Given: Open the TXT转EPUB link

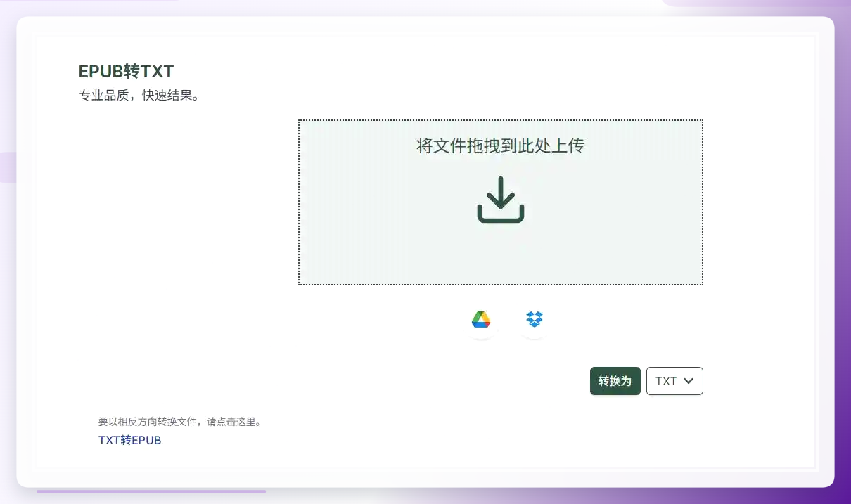Looking at the screenshot, I should pyautogui.click(x=130, y=440).
